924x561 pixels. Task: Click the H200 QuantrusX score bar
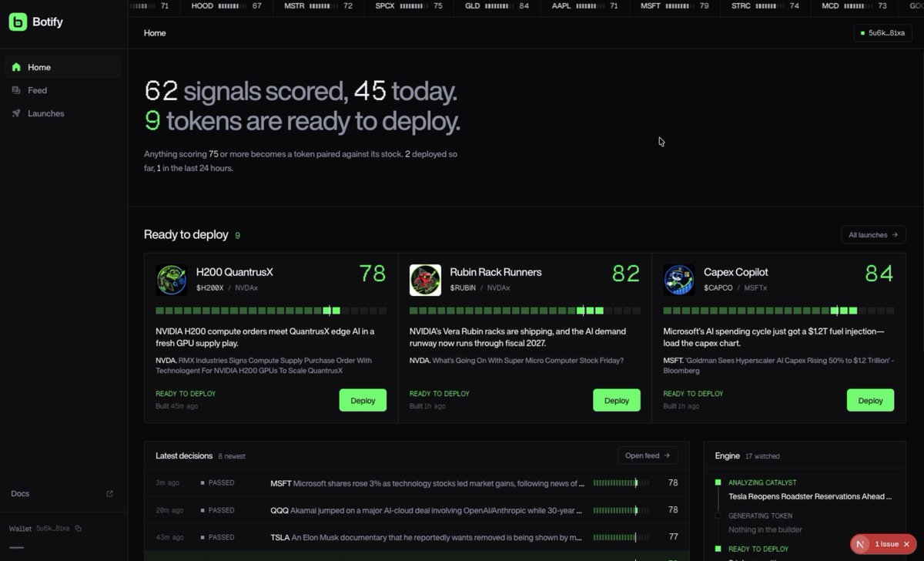click(x=271, y=311)
